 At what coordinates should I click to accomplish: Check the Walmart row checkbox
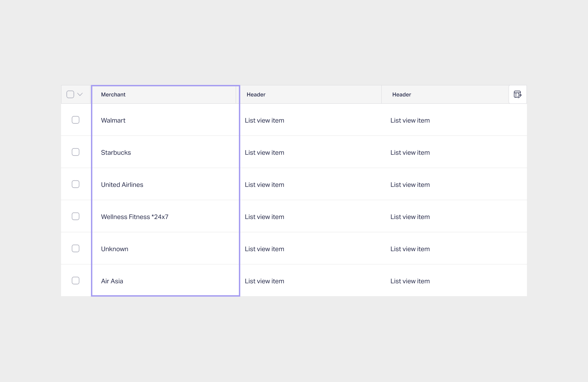[75, 120]
